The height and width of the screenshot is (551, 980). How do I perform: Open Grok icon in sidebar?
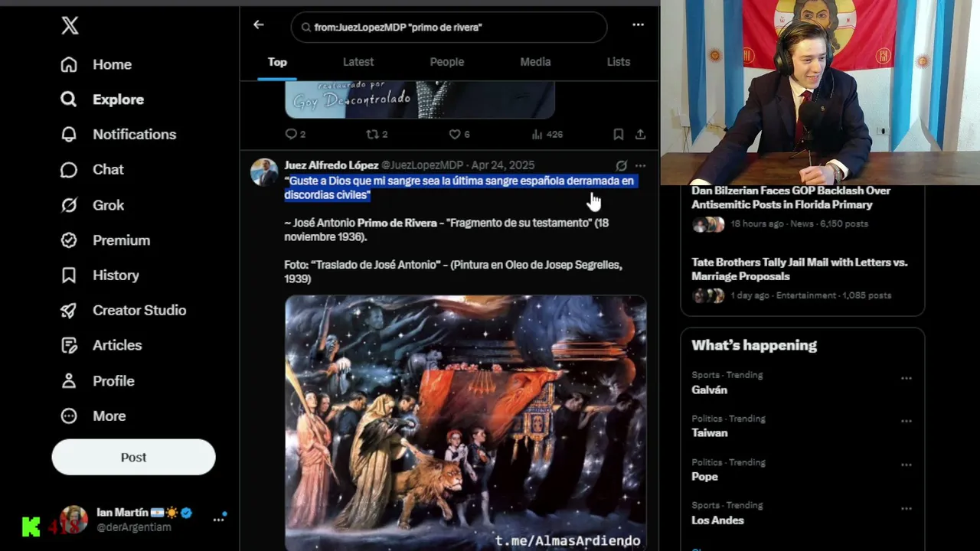(x=69, y=205)
